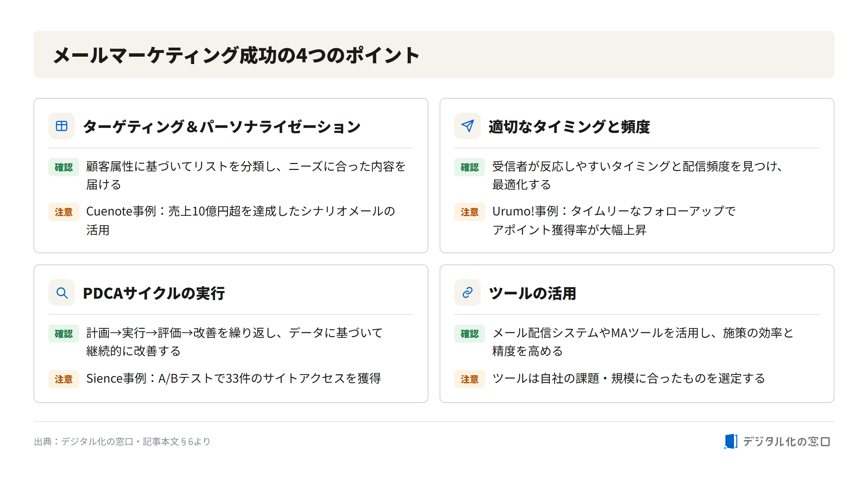The width and height of the screenshot is (868, 482).
Task: Click the green 確認 badge in targeting card
Action: coord(64,167)
